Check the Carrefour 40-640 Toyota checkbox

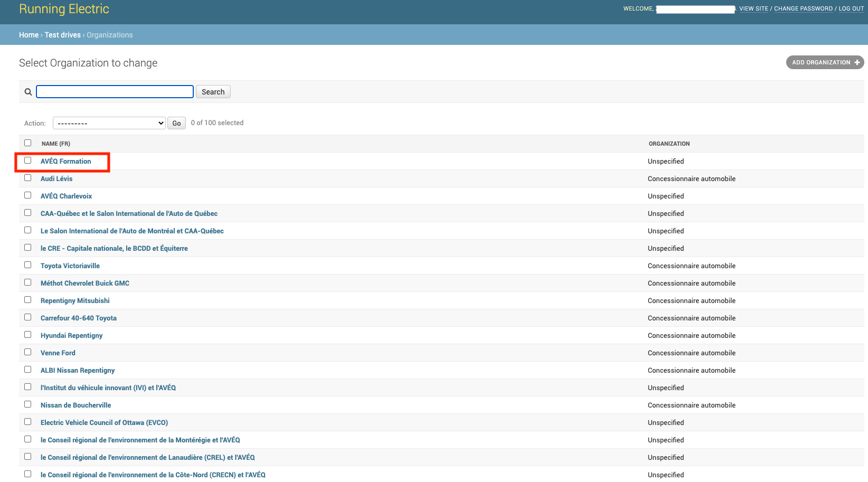tap(28, 317)
